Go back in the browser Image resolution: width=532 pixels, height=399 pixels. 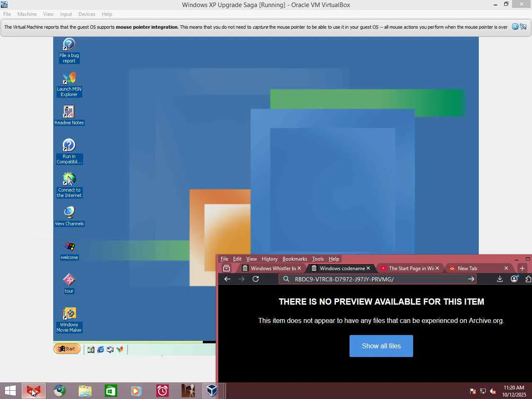(x=227, y=279)
